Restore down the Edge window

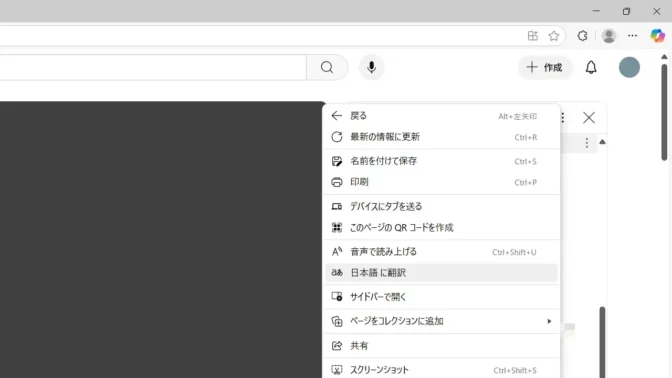point(626,11)
